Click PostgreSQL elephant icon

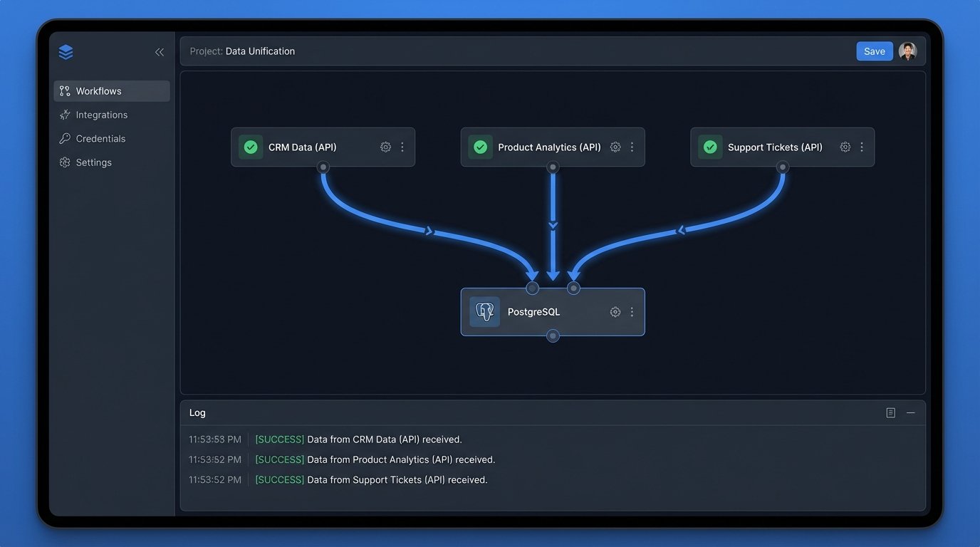coord(484,312)
